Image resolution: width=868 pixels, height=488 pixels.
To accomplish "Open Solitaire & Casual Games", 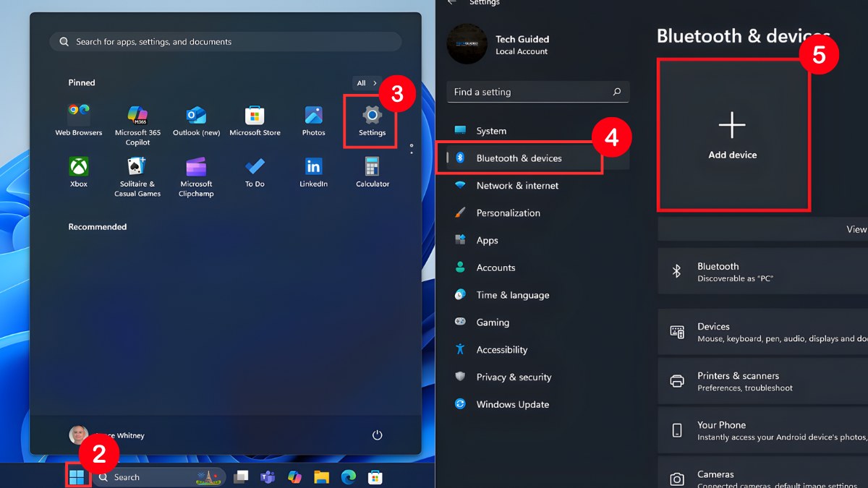I will (137, 176).
